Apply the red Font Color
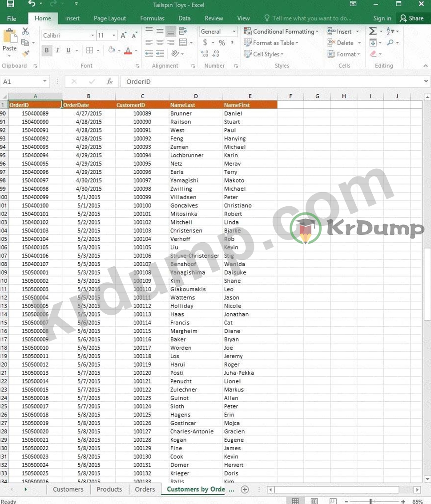Image resolution: width=431 pixels, height=504 pixels. tap(128, 50)
